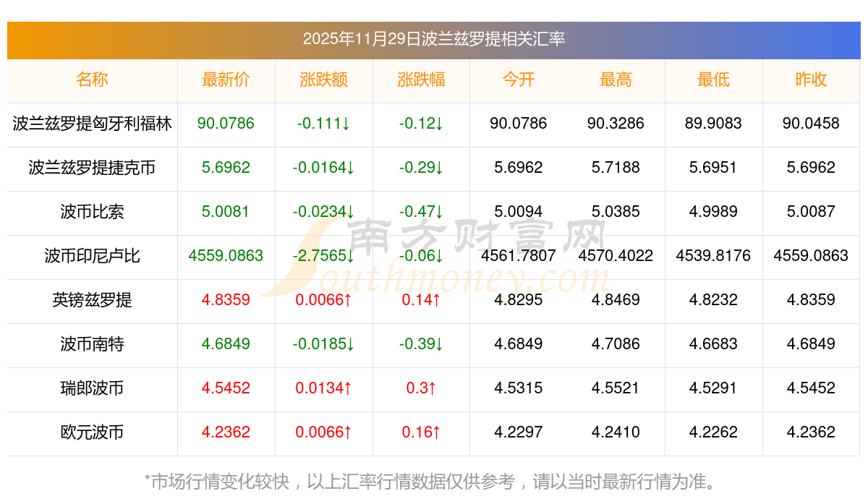This screenshot has width=868, height=504.
Task: Click the row name 波币南特
Action: tap(93, 344)
